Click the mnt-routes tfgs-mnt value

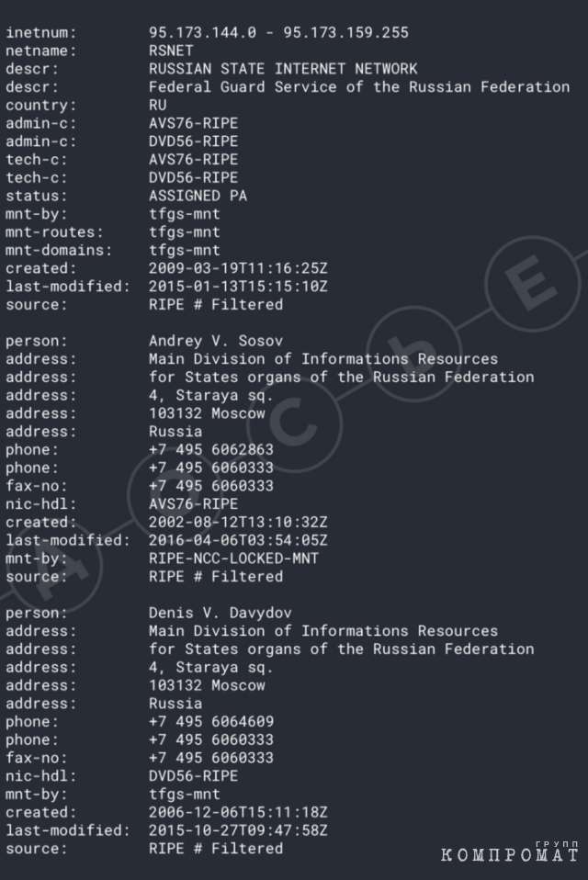pos(185,232)
